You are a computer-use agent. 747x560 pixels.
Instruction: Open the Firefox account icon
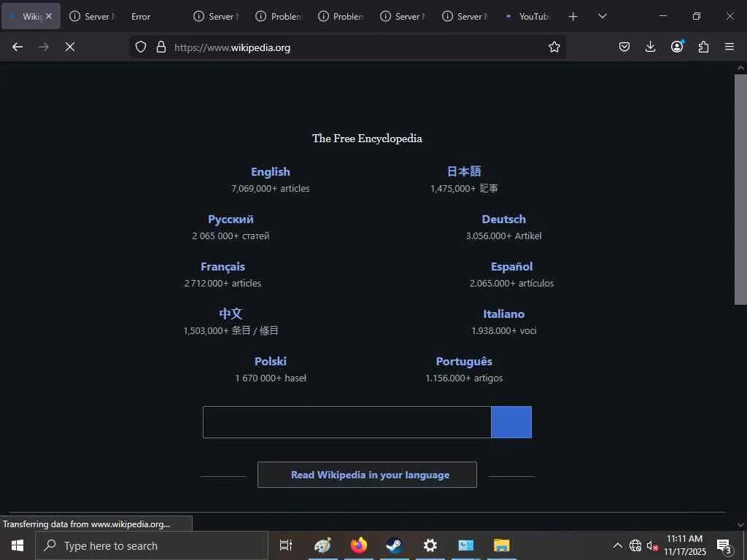point(677,47)
